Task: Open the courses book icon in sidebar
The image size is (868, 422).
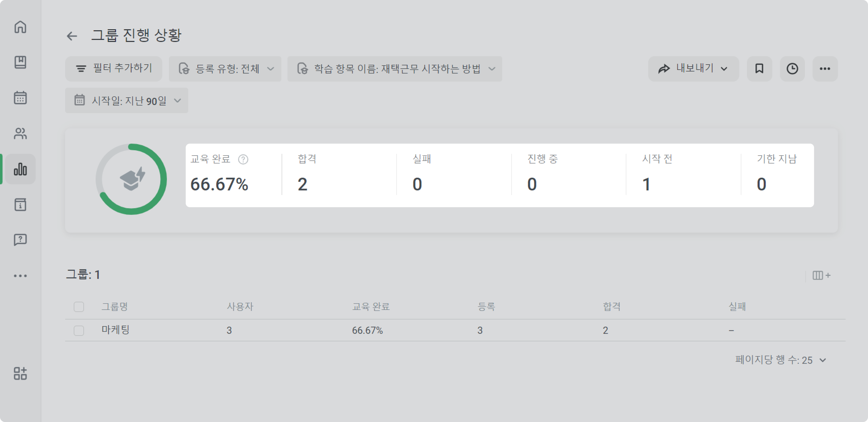Action: (x=20, y=62)
